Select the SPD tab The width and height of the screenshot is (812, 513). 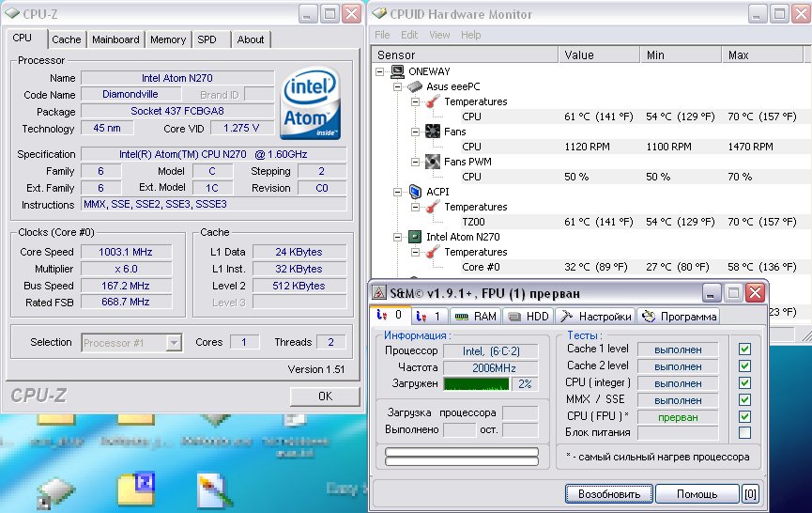[x=207, y=39]
